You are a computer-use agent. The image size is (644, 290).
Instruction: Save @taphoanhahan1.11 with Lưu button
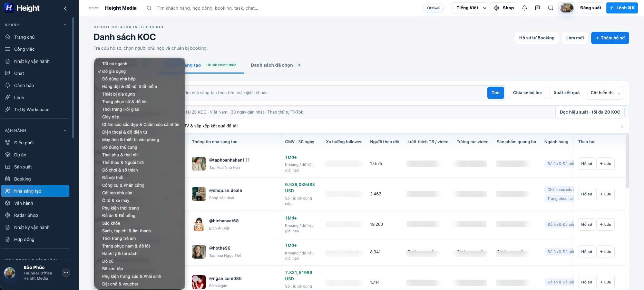[x=605, y=164]
